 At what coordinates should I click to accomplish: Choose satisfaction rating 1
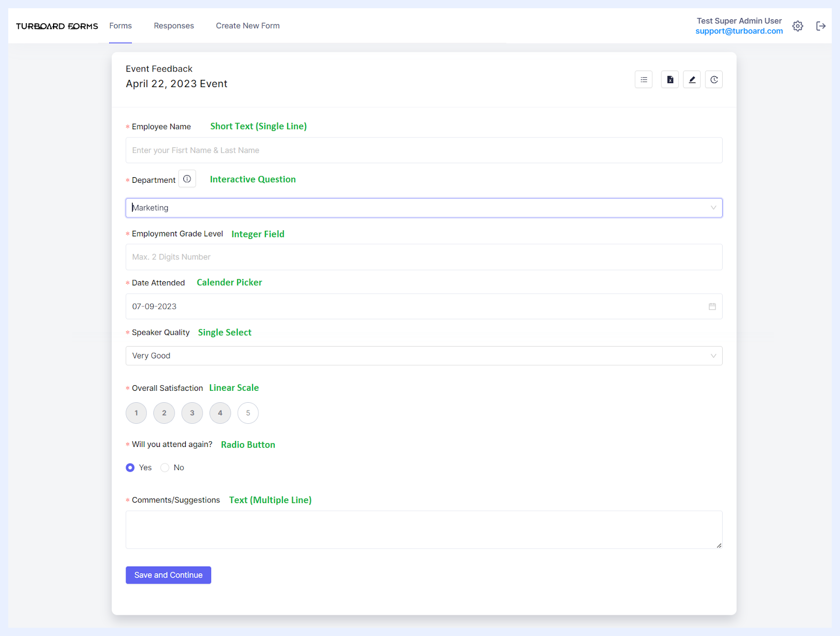click(136, 413)
